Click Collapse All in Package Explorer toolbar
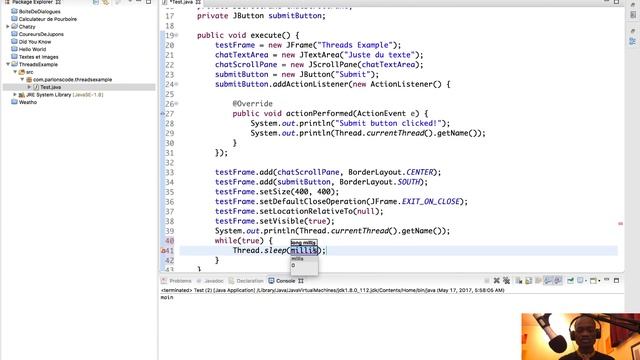The width and height of the screenshot is (640, 360). [96, 2]
